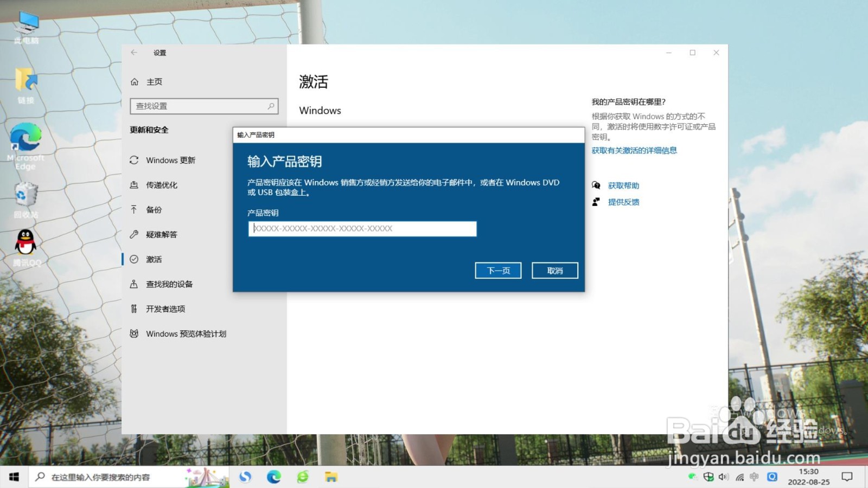Click the volume speaker tray icon

click(x=724, y=477)
